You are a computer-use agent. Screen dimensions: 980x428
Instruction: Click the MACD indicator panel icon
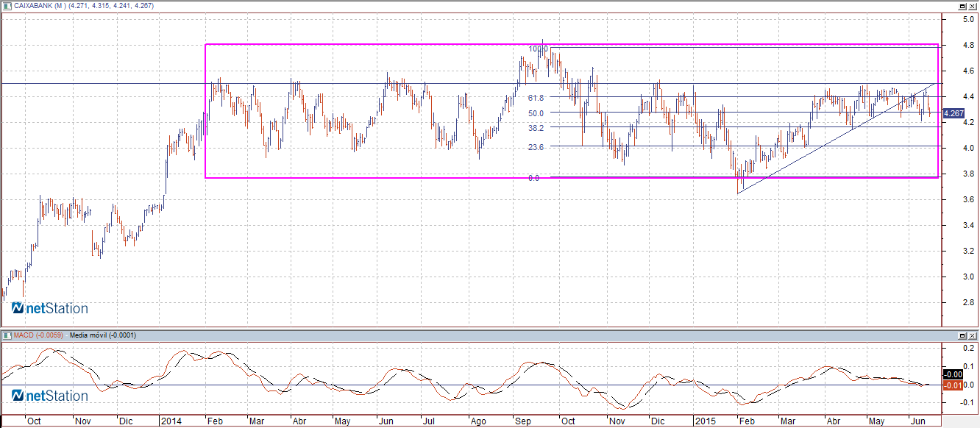click(x=6, y=335)
